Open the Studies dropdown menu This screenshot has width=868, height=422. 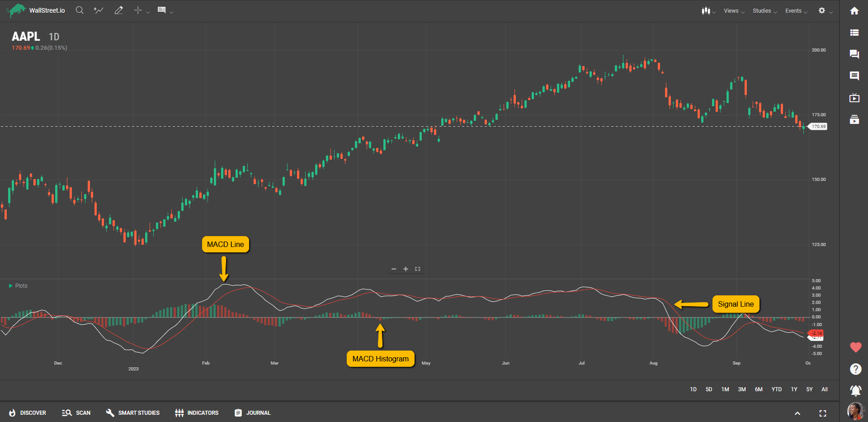tap(764, 11)
